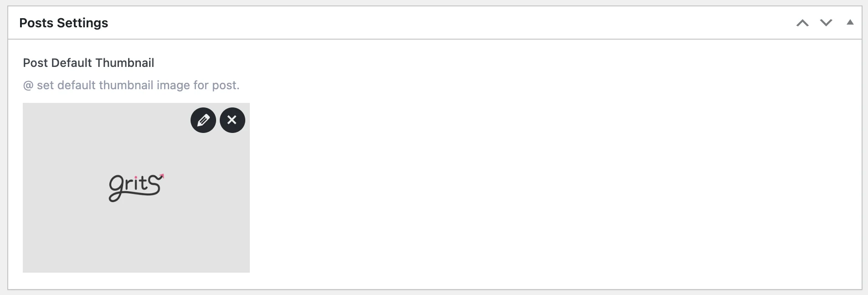Click the grits logo in the thumbnail

136,187
